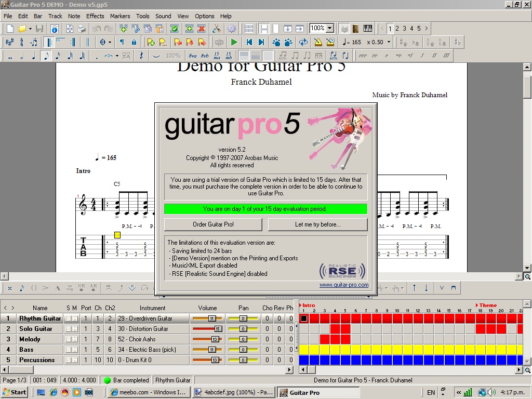Click the 8va octave icon
532x399 pixels.
tap(193, 56)
